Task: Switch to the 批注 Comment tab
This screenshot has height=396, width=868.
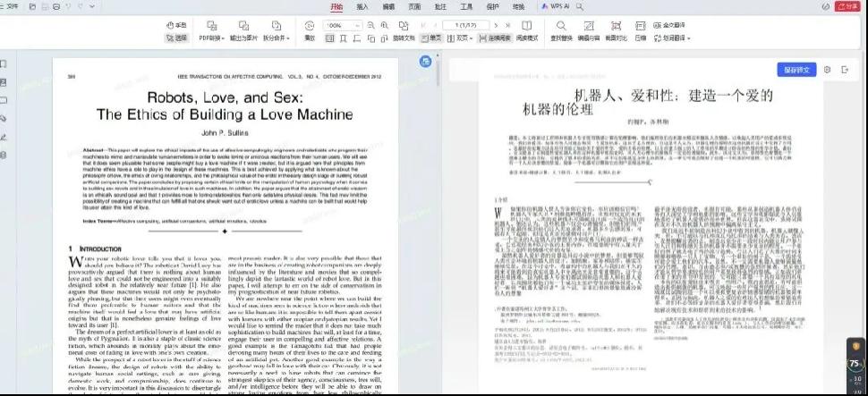Action: point(440,6)
